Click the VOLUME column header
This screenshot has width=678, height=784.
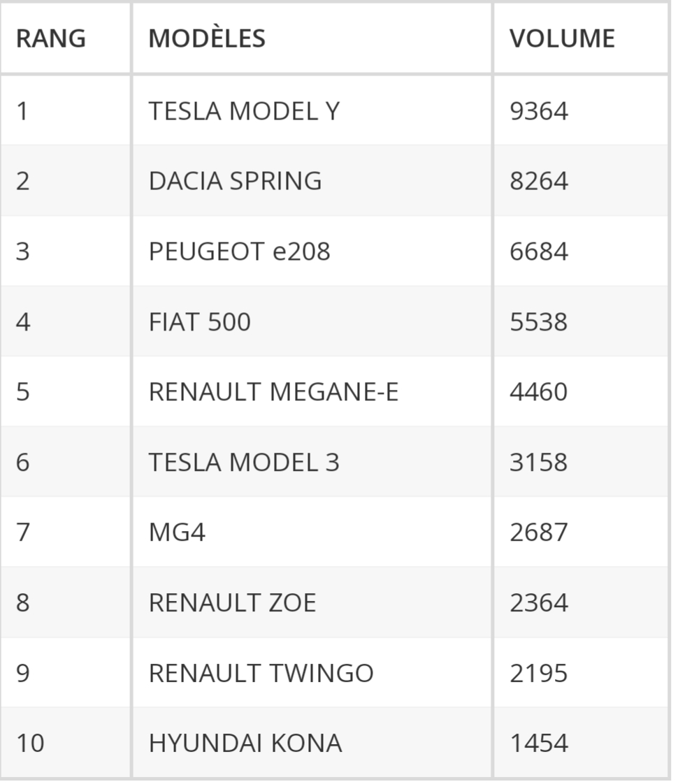562,38
